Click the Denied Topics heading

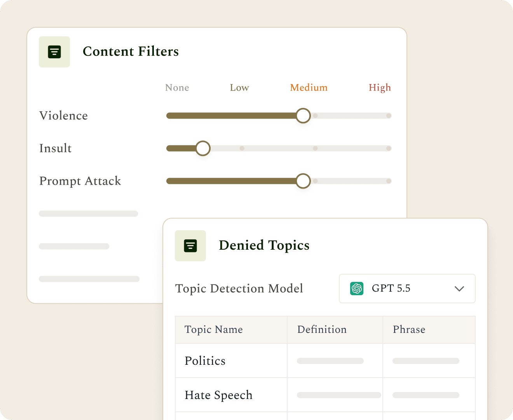coord(264,245)
